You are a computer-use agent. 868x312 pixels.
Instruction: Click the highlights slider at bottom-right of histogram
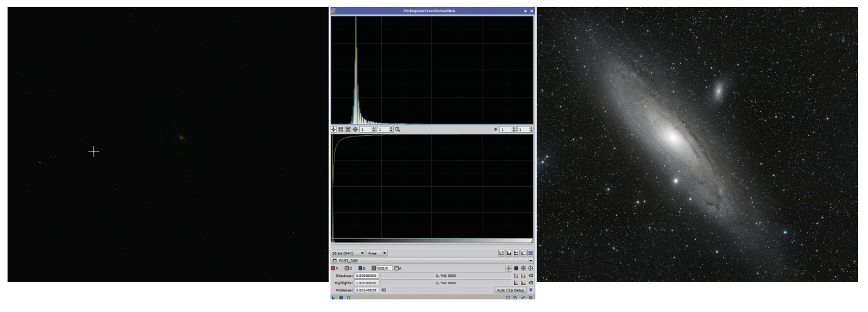[x=532, y=242]
